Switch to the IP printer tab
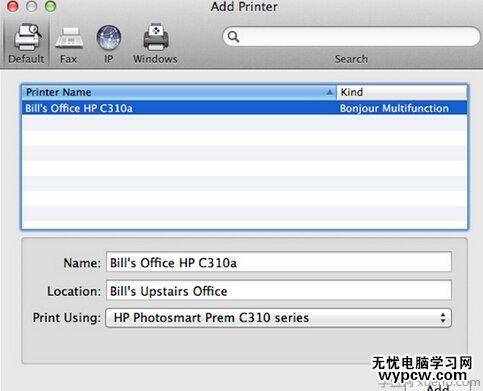Viewport: 483px width, 391px height. [x=109, y=44]
